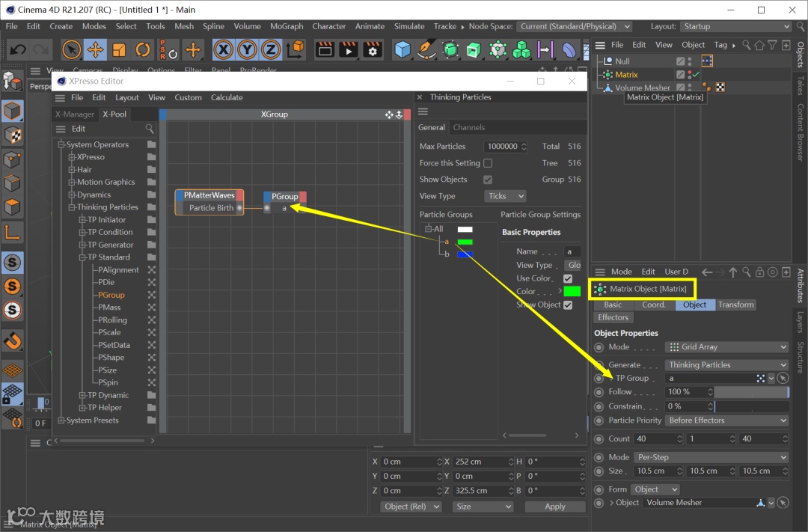The height and width of the screenshot is (532, 808).
Task: Select the Move tool
Action: (95, 50)
